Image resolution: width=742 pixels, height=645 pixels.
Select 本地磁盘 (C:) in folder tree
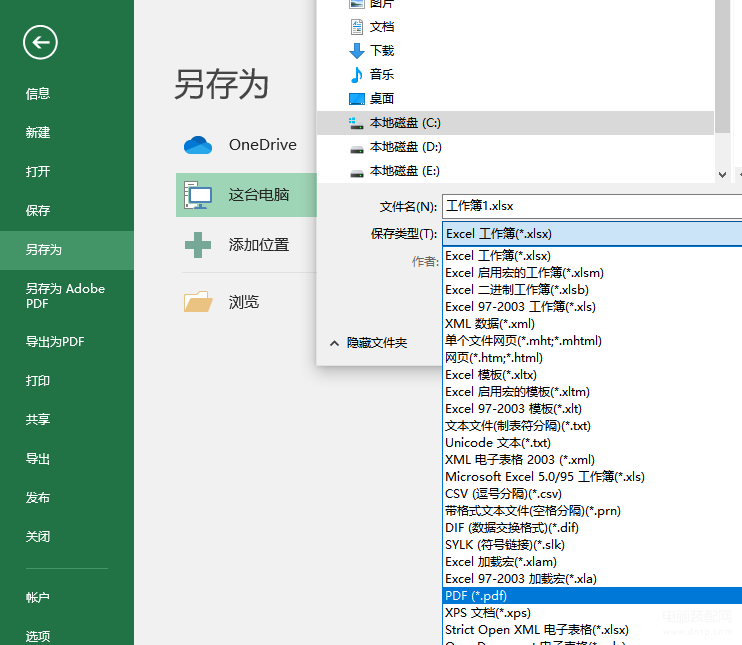(515, 123)
